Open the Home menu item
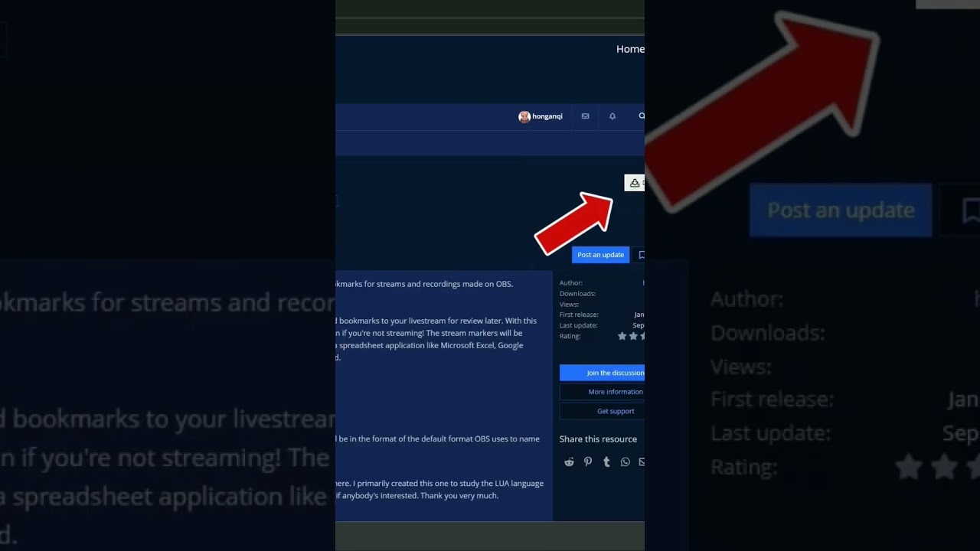The height and width of the screenshot is (551, 980). pyautogui.click(x=630, y=49)
